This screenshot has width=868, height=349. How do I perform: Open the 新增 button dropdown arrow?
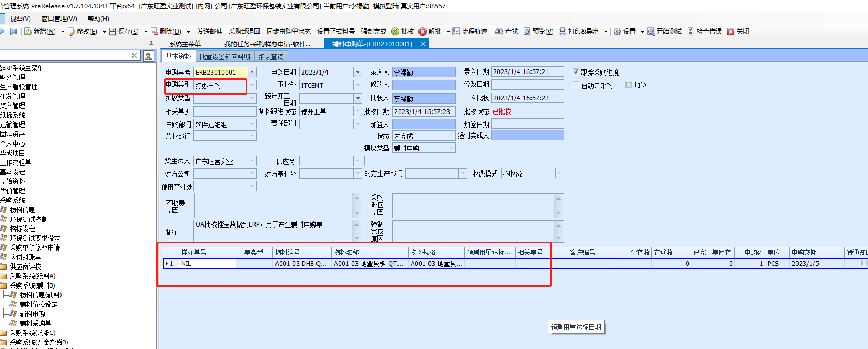[x=63, y=32]
